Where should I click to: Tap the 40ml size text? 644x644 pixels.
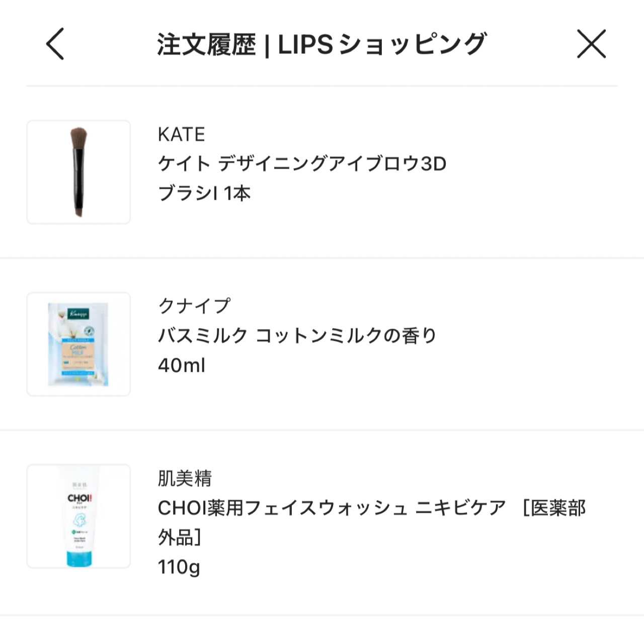182,365
